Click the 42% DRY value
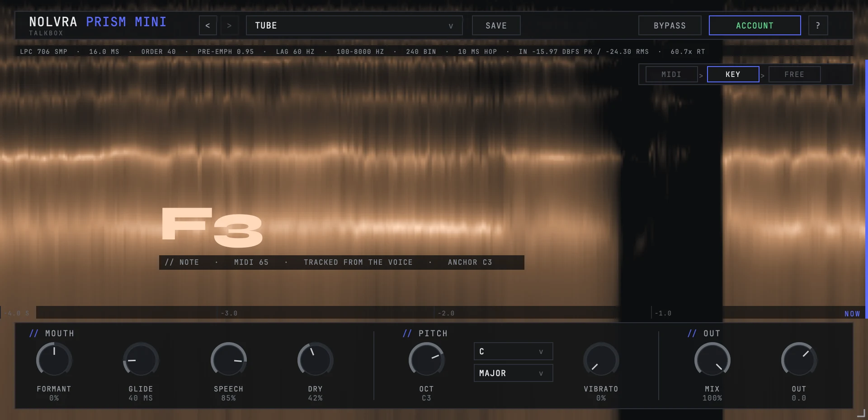This screenshot has width=868, height=420. click(316, 398)
